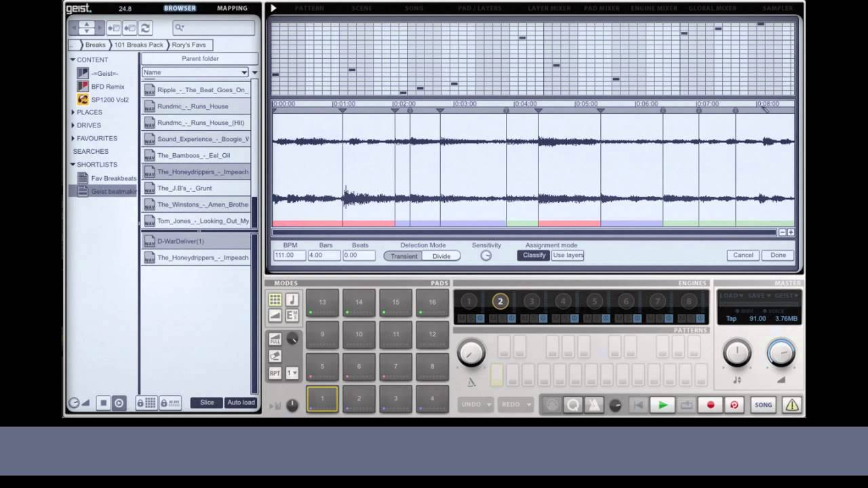Click the search magnifier icon in browser
Screen dimensions: 868x488
pyautogui.click(x=179, y=28)
